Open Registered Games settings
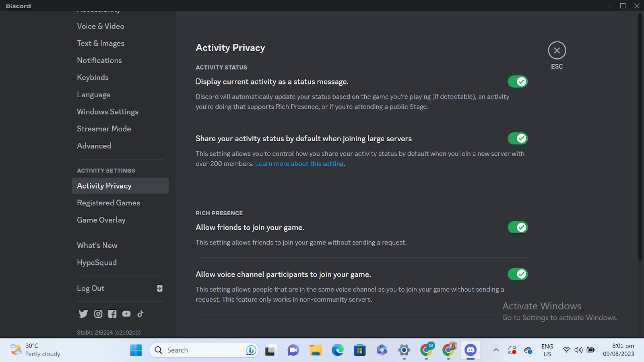 pos(120,203)
